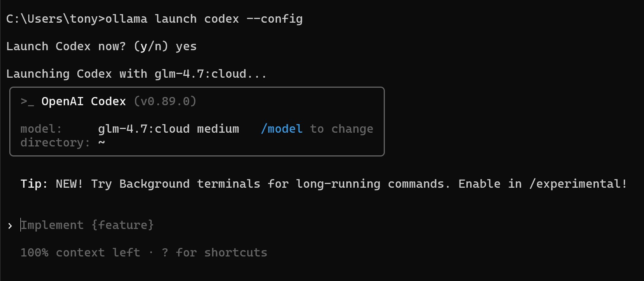644x281 pixels.
Task: Click the model: label in the Codex box
Action: tap(41, 129)
